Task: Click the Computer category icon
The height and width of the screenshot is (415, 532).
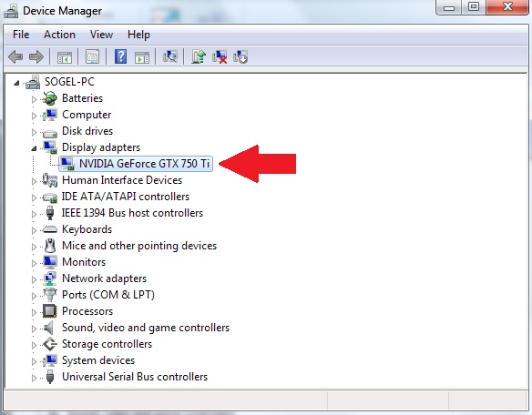Action: 50,115
